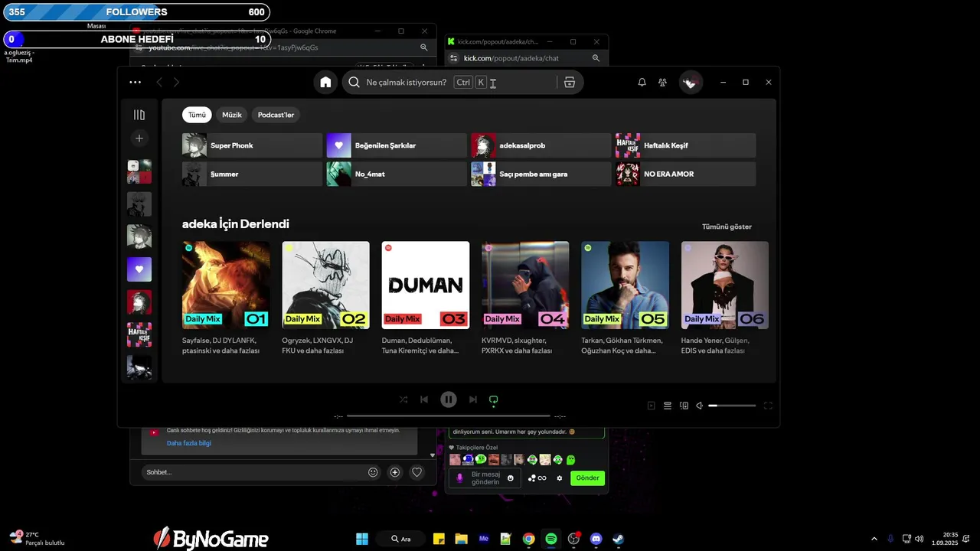Create a playlist with the plus icon

(x=139, y=139)
